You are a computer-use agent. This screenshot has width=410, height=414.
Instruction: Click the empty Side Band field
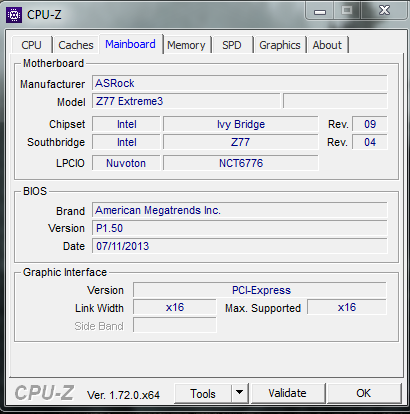coord(175,325)
